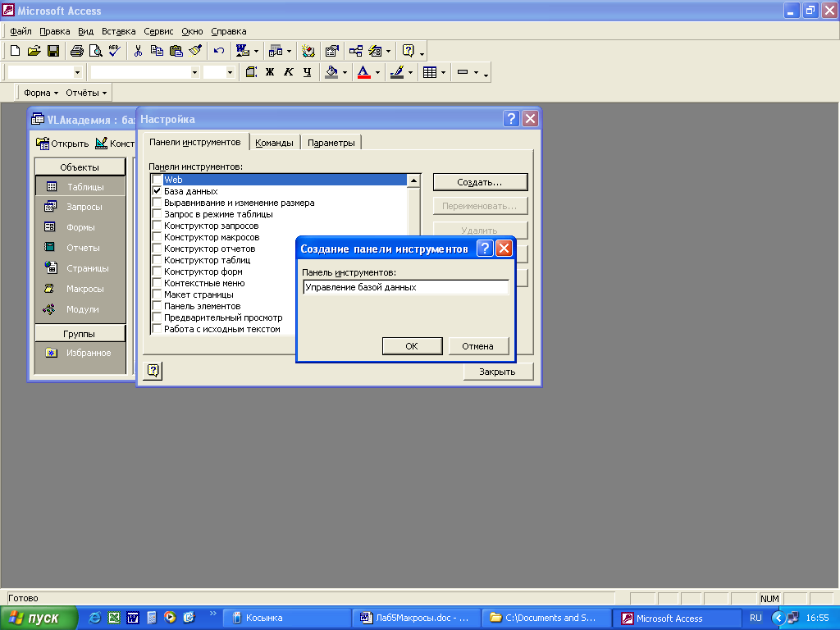Open the Файл menu
The height and width of the screenshot is (630, 840).
(x=21, y=31)
